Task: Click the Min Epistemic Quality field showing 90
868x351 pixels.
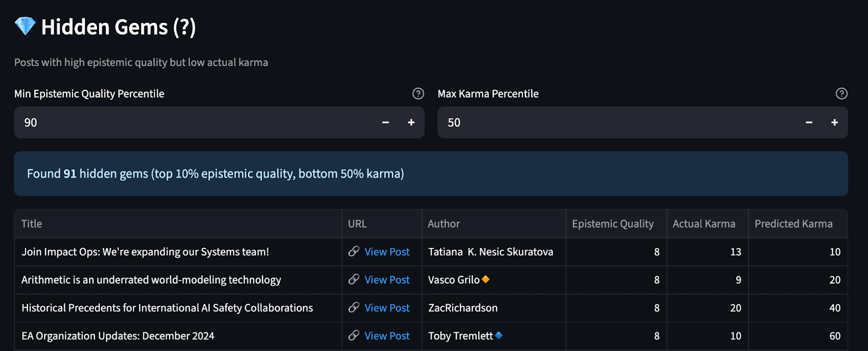Action: pyautogui.click(x=194, y=123)
